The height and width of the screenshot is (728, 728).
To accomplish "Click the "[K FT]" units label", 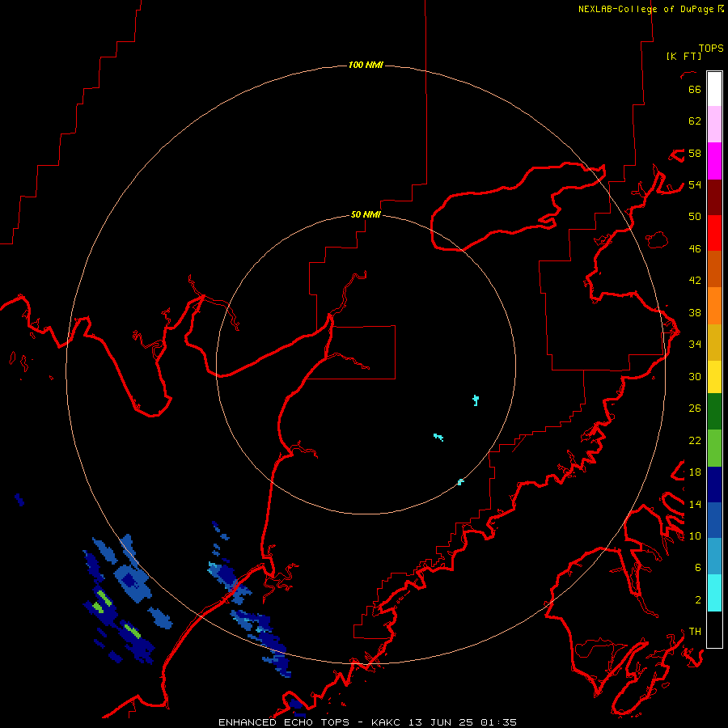I will click(x=684, y=56).
